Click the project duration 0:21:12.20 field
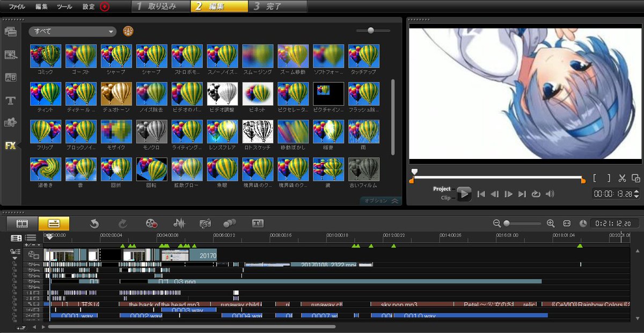644x333 pixels. [x=611, y=223]
